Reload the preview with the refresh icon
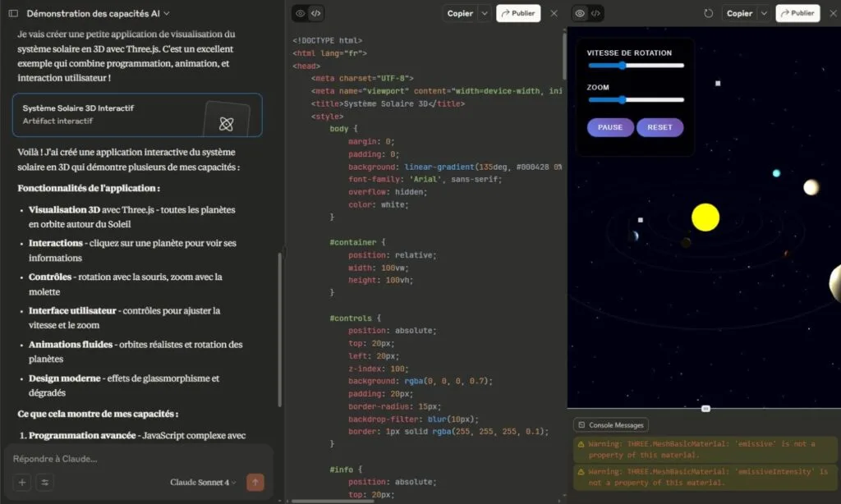 coord(709,13)
